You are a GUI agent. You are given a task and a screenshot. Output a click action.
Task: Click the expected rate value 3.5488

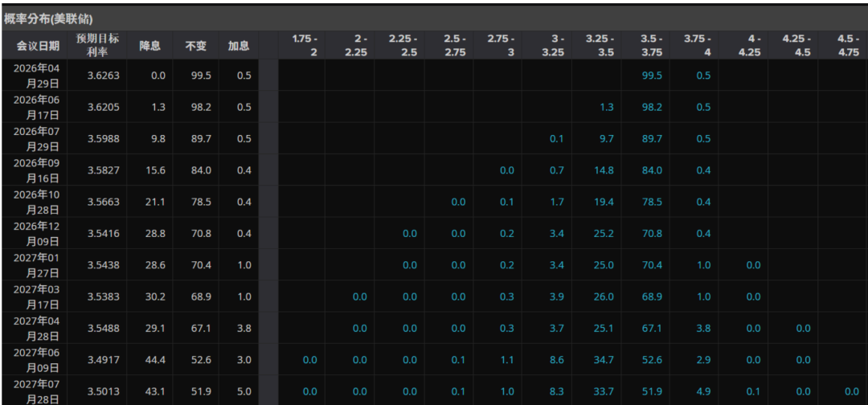[x=102, y=328]
